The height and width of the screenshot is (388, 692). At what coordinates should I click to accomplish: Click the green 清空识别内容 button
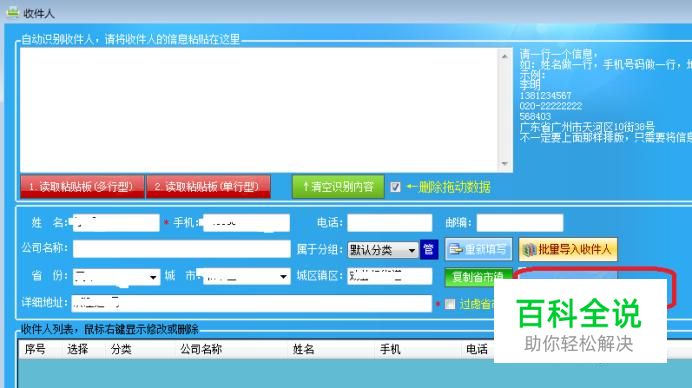[338, 187]
